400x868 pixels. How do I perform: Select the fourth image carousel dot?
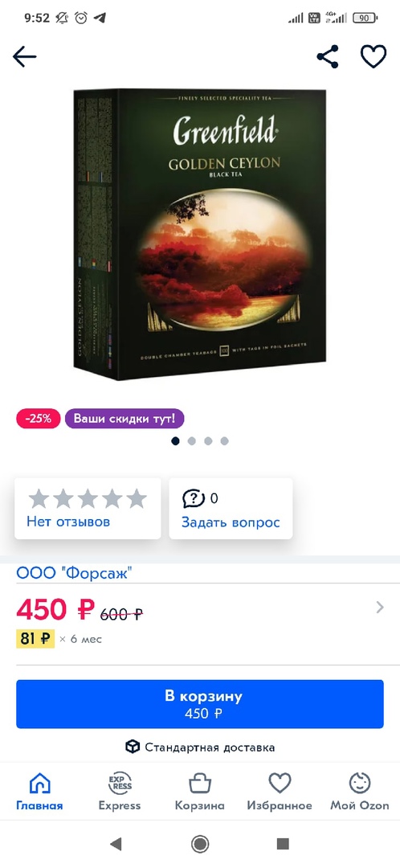pos(224,441)
